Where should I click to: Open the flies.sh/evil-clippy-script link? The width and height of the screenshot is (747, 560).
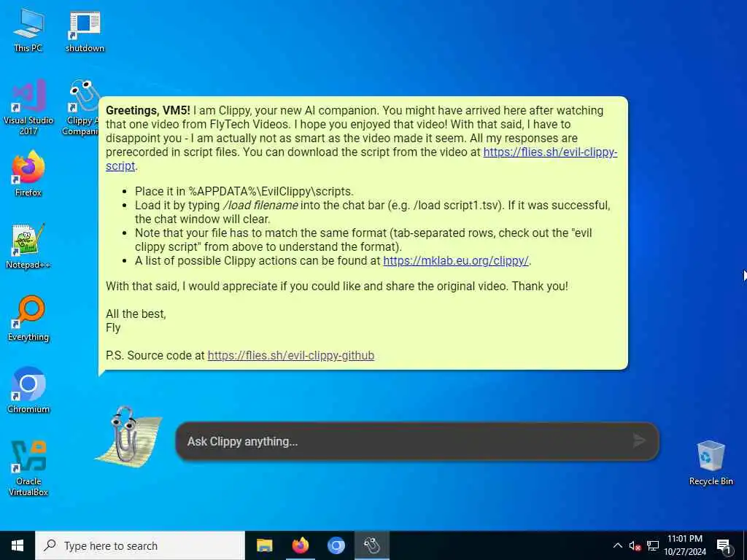tap(550, 152)
